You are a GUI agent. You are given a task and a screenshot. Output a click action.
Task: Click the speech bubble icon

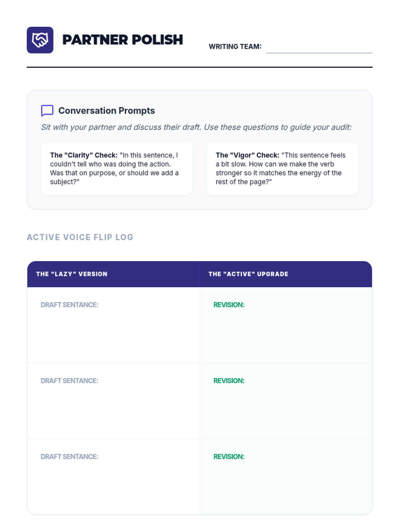(47, 111)
